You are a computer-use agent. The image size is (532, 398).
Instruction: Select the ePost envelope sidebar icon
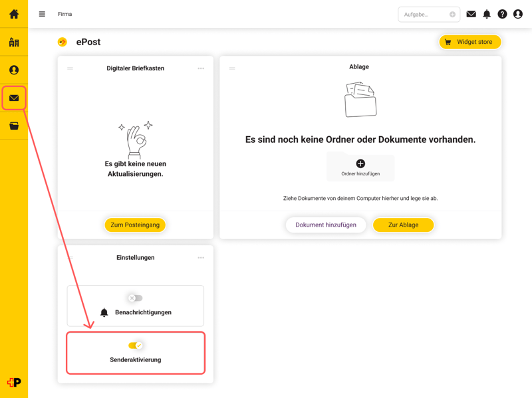[x=14, y=98]
